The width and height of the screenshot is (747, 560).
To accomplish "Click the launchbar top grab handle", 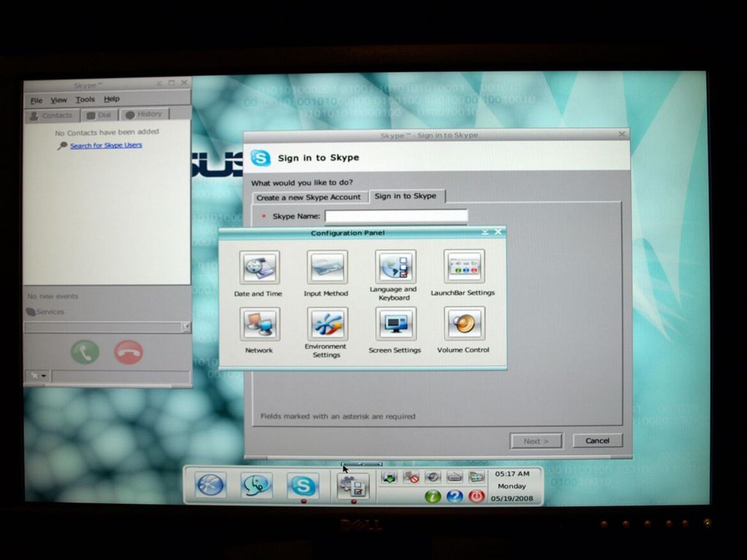I will pos(362,464).
